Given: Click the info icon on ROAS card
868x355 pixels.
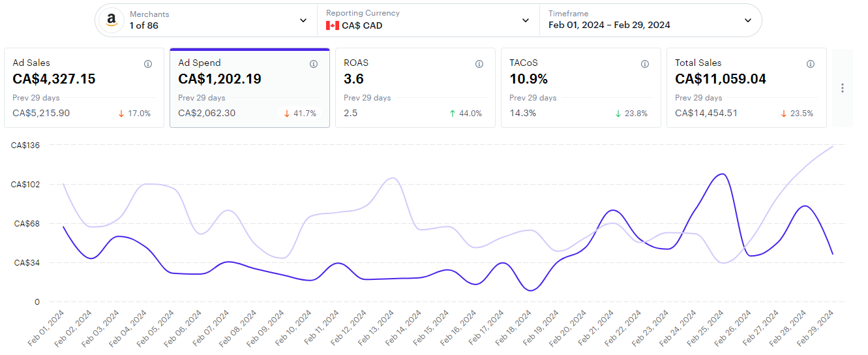Looking at the screenshot, I should click(479, 64).
